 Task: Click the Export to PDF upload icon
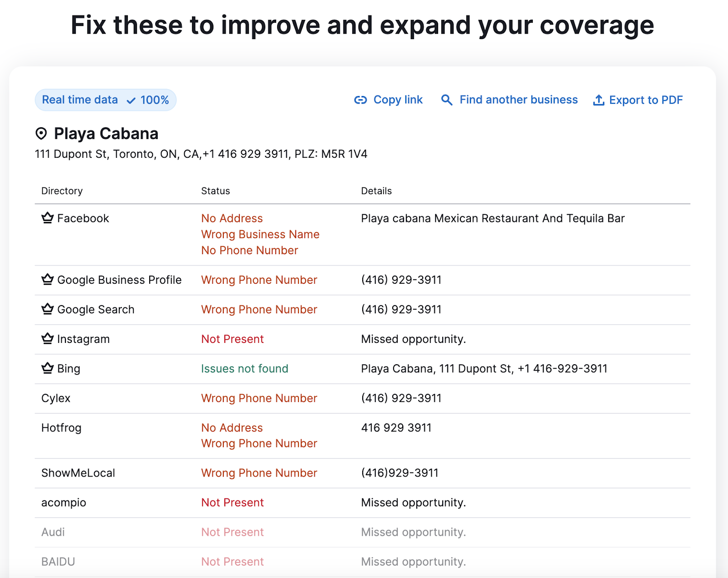(598, 100)
